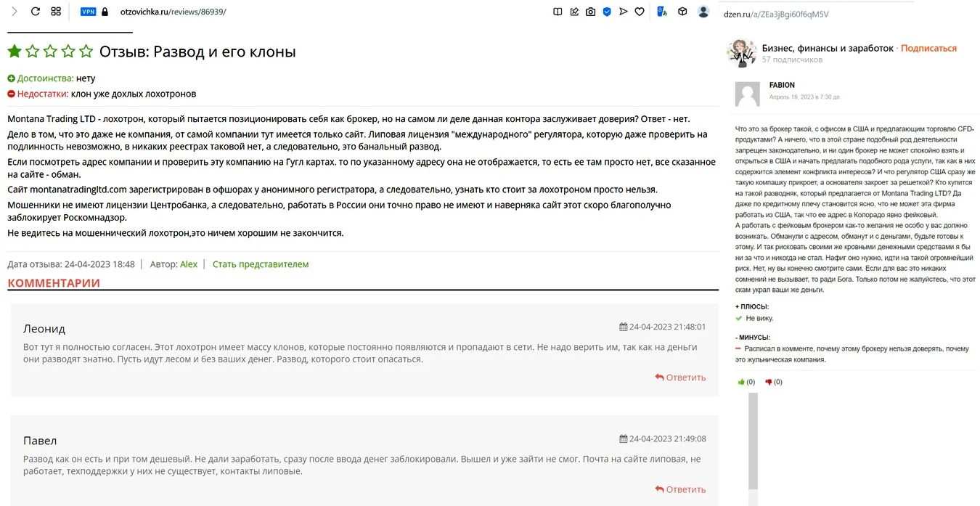
Task: Click FABION's grey avatar placeholder
Action: click(x=748, y=94)
